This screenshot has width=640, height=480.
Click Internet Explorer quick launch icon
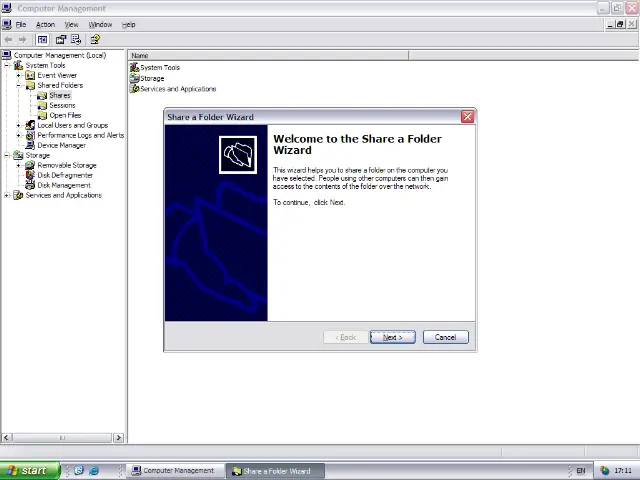pos(94,471)
